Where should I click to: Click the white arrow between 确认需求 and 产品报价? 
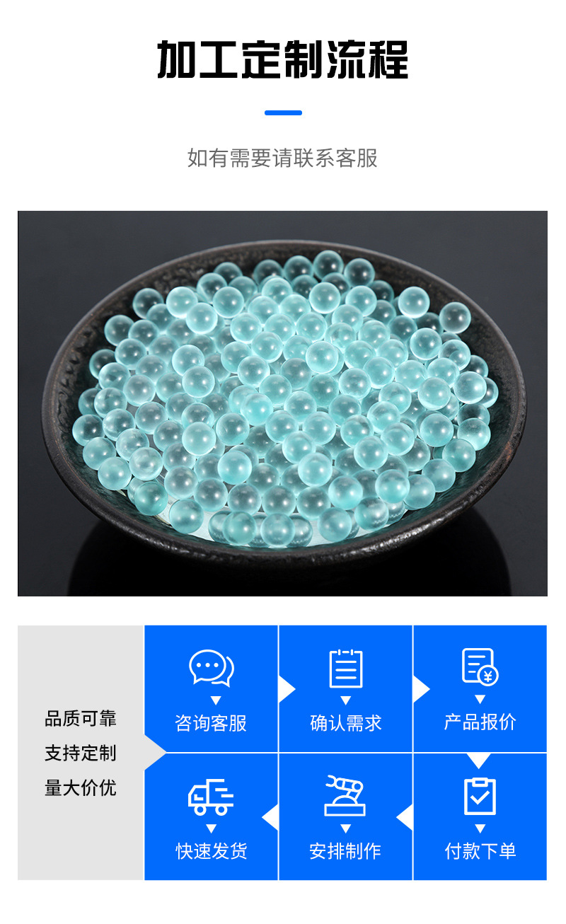pos(422,689)
